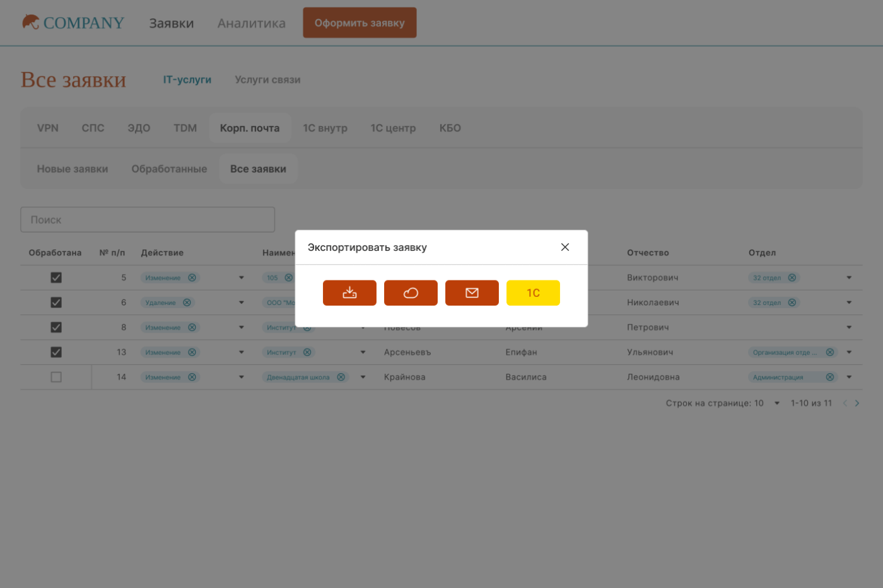Select the IT-услуги category link
Image resolution: width=883 pixels, height=588 pixels.
(x=187, y=79)
